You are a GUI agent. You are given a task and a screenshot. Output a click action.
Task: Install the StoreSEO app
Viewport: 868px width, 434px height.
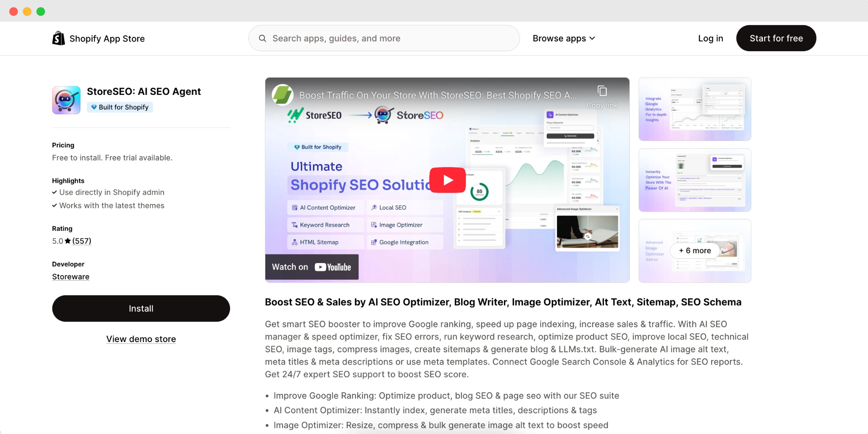click(141, 308)
